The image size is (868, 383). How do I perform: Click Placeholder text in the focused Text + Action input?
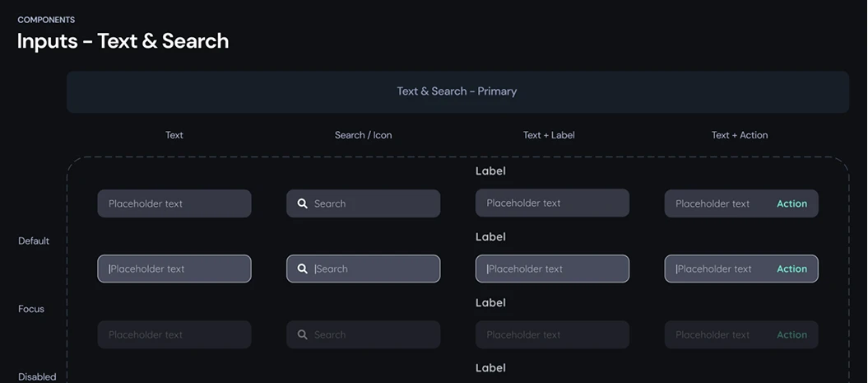click(x=714, y=269)
